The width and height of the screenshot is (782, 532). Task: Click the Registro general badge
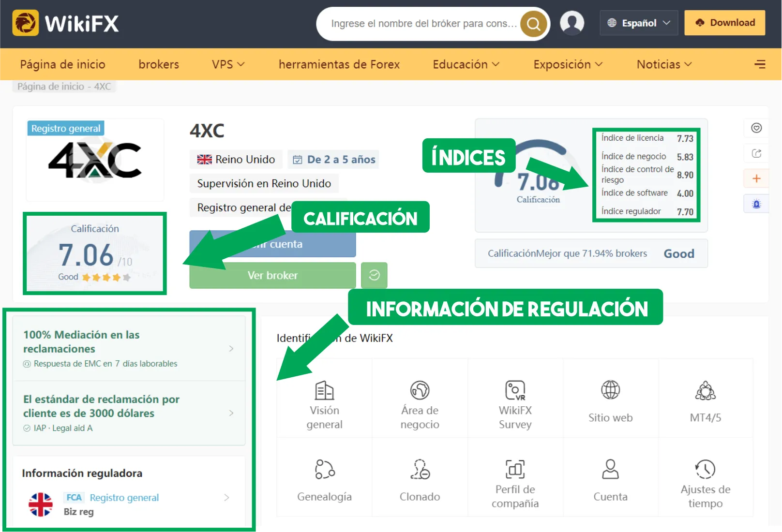(x=66, y=128)
